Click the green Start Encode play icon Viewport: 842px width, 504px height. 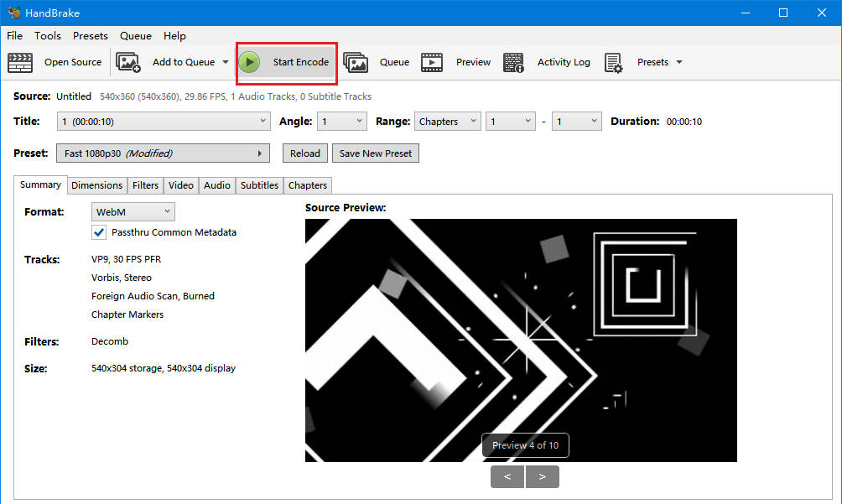(249, 62)
